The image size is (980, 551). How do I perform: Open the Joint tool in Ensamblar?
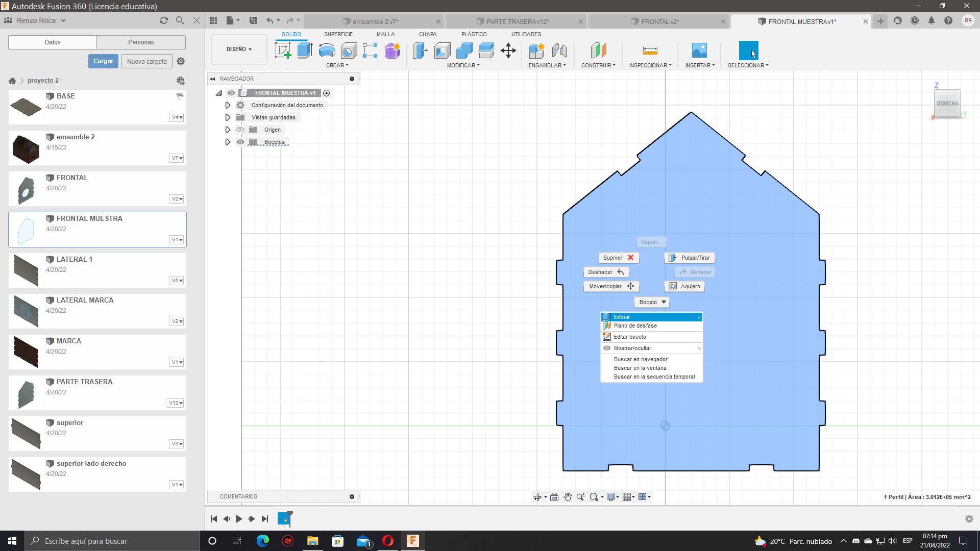pyautogui.click(x=559, y=51)
